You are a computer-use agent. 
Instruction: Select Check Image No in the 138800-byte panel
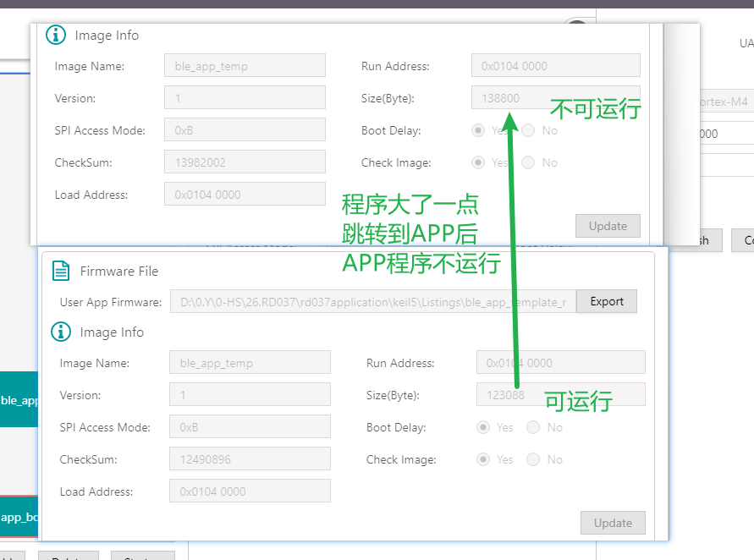coord(528,162)
